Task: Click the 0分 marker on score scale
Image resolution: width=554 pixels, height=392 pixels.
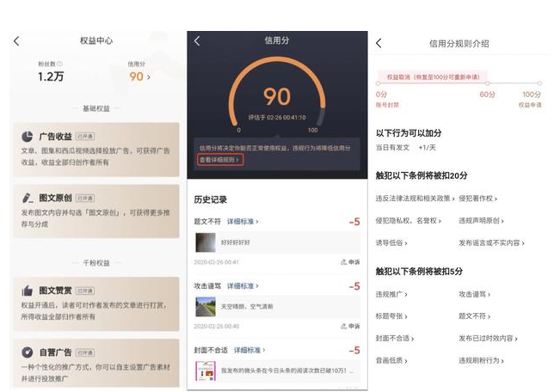Action: coord(378,83)
